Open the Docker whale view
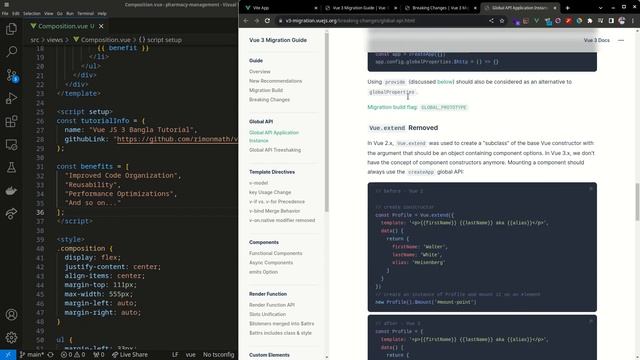 pyautogui.click(x=11, y=191)
